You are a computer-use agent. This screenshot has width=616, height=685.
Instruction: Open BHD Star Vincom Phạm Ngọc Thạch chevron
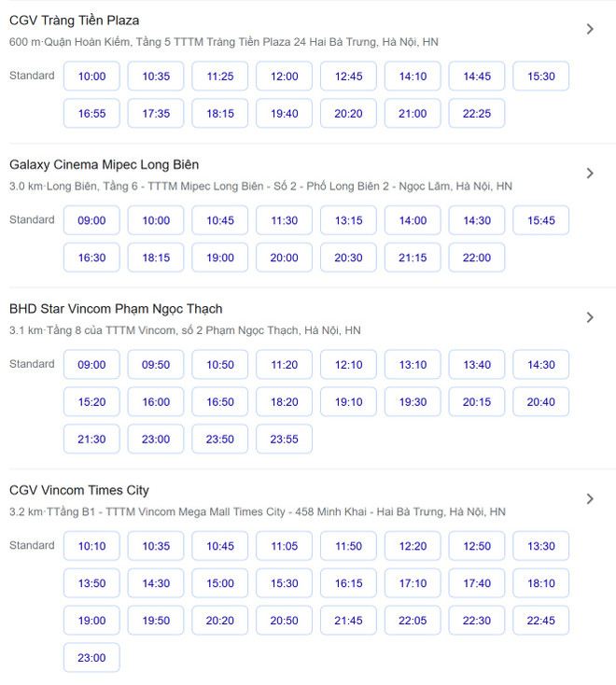[589, 317]
